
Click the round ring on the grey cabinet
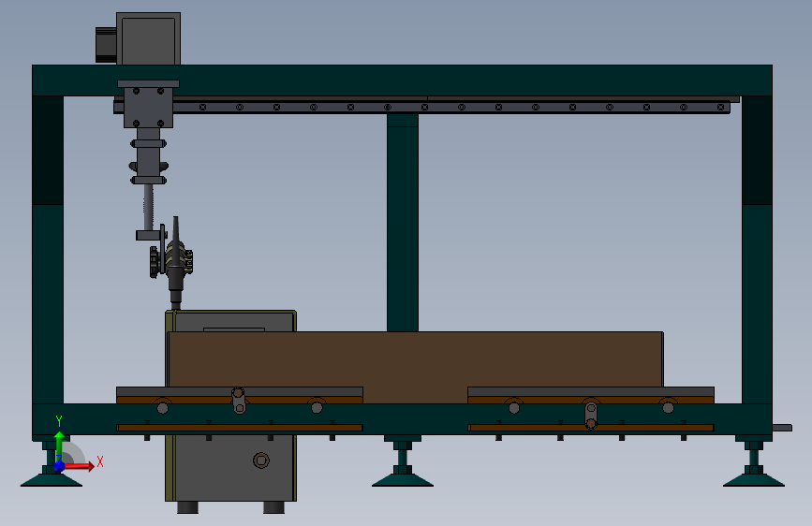coord(261,460)
